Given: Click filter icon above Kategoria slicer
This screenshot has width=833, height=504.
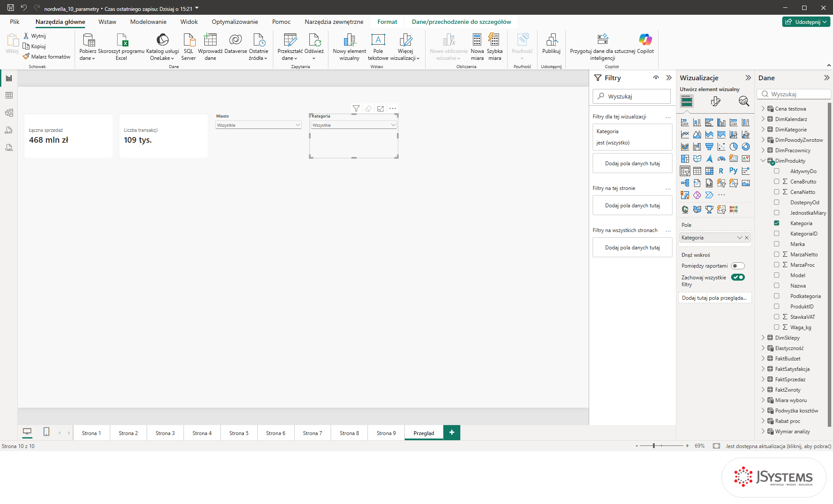Looking at the screenshot, I should point(356,108).
